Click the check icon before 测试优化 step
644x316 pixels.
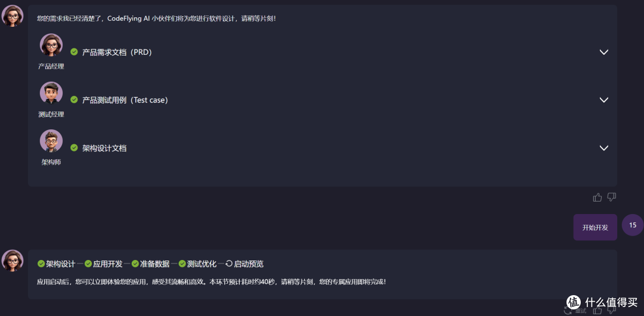[x=182, y=264]
